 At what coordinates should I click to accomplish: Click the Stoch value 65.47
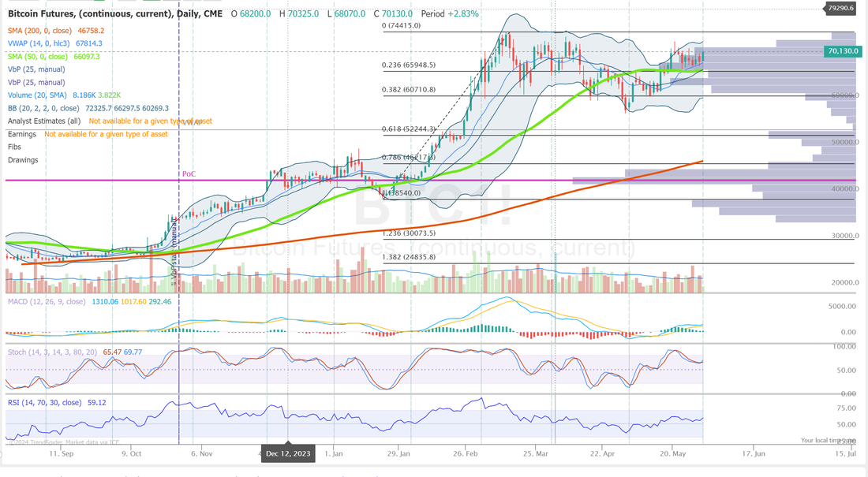click(x=112, y=352)
